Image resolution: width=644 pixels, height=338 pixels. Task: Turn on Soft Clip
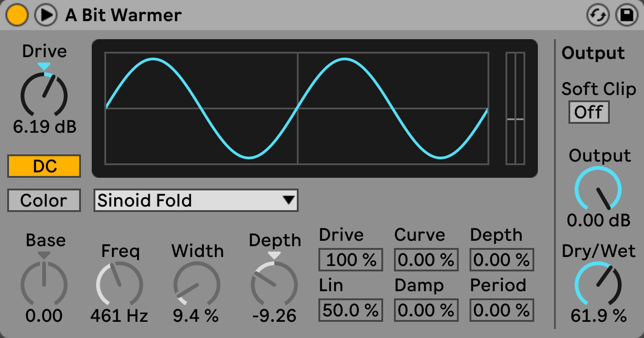coord(589,112)
